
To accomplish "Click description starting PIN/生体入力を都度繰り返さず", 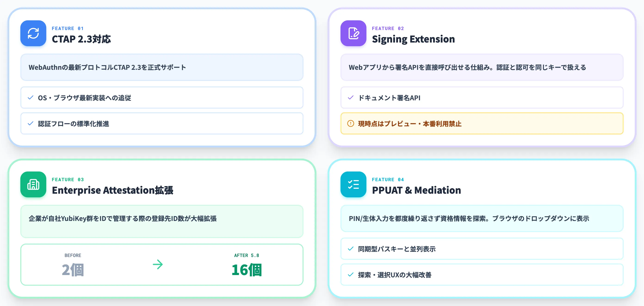I will (469, 219).
